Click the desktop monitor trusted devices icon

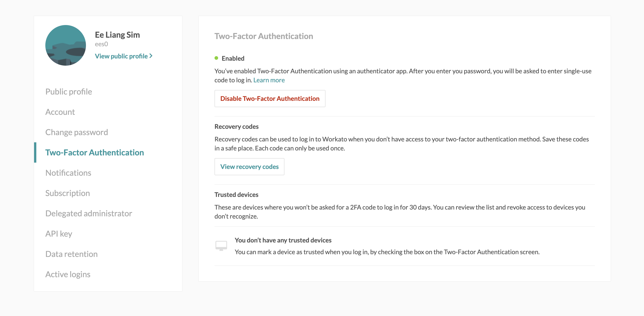221,245
